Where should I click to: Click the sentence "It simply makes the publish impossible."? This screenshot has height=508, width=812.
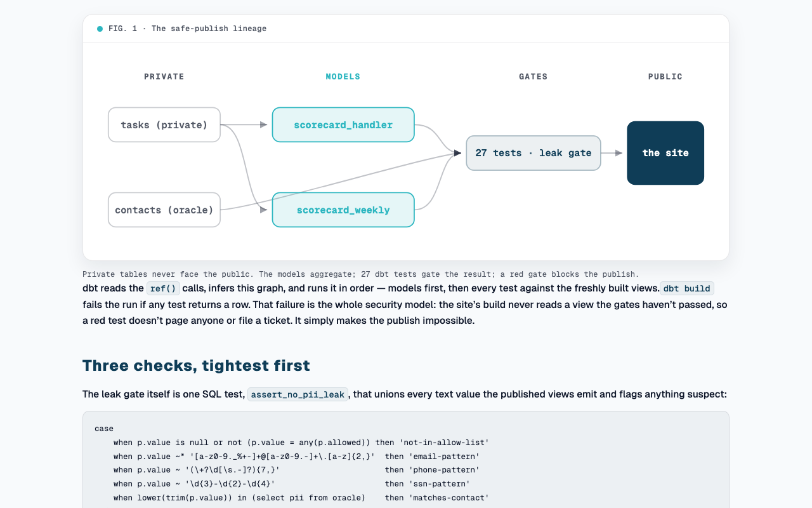click(x=384, y=321)
